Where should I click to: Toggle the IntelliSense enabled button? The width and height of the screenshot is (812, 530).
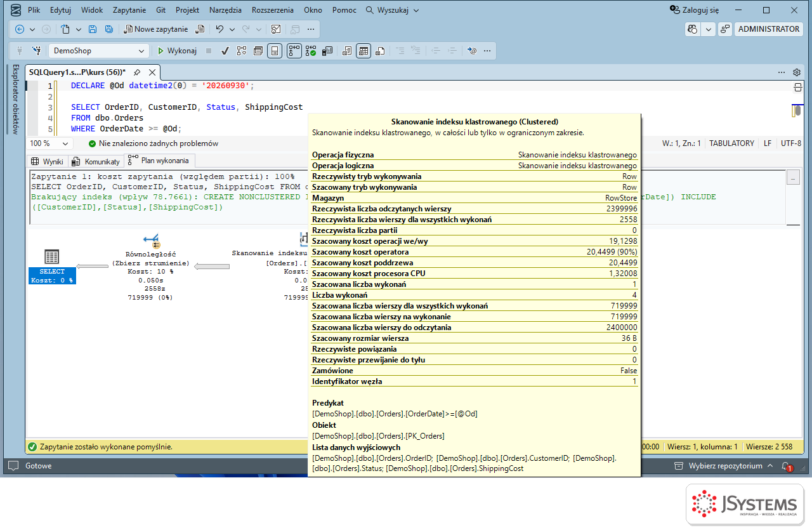point(275,51)
